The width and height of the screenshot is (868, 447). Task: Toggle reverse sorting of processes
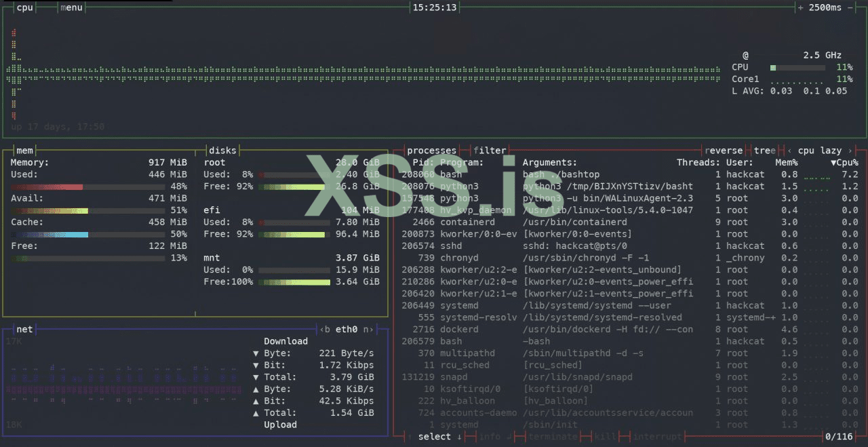[x=724, y=151]
